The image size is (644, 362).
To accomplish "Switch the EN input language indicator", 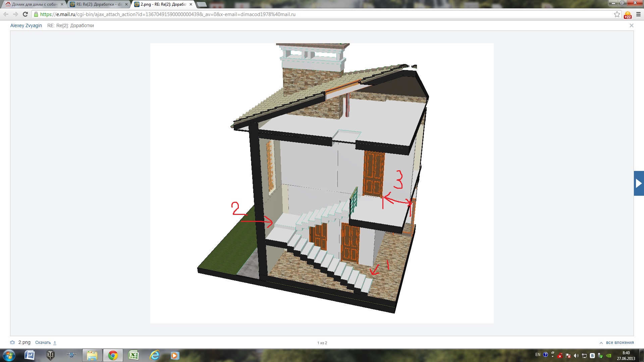I will point(538,355).
